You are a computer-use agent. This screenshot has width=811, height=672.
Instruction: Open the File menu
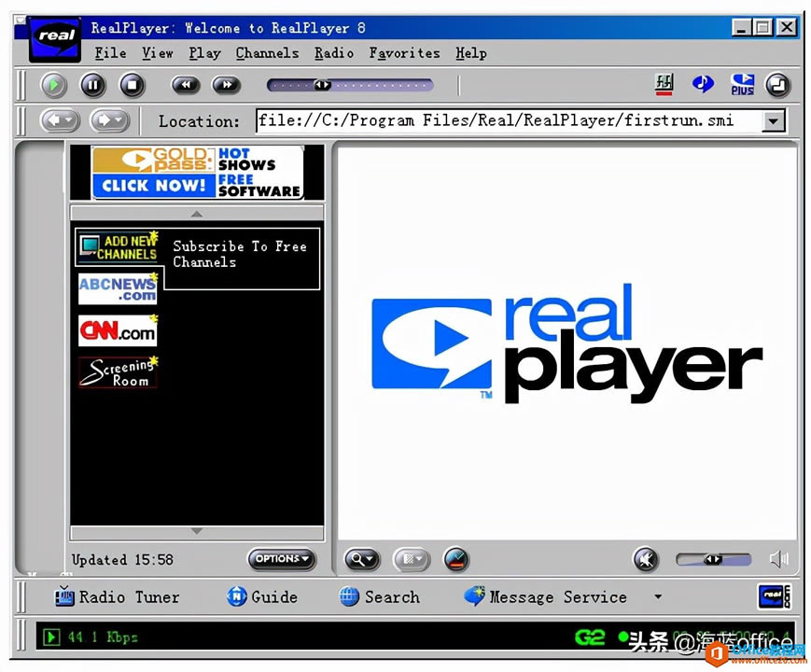(x=110, y=53)
